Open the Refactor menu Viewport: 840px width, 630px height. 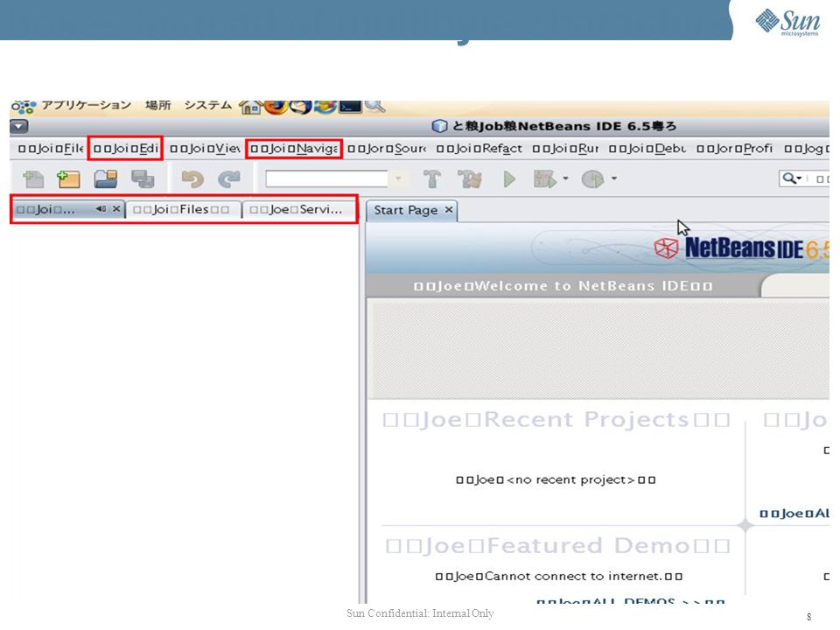point(479,149)
